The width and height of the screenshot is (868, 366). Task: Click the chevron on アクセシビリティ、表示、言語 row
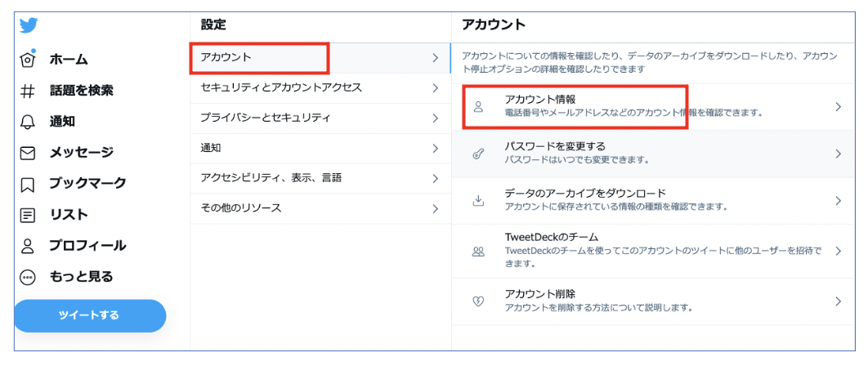click(435, 178)
